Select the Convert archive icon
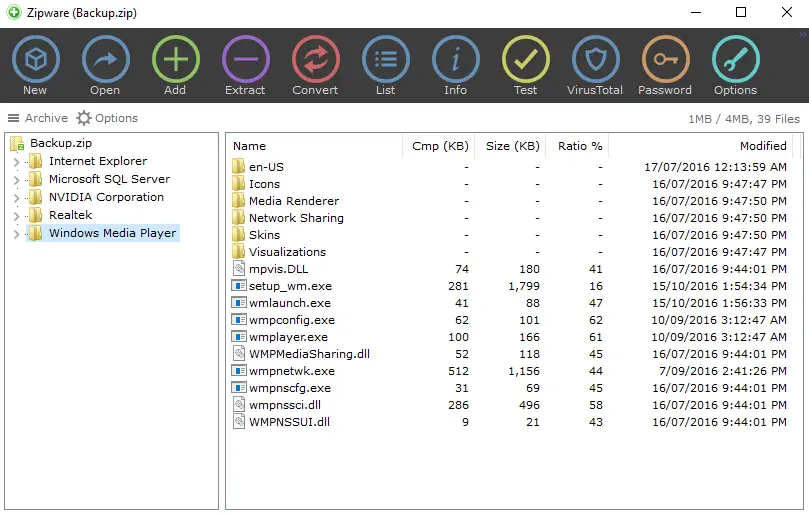Viewport: 809px width, 515px height. tap(315, 60)
